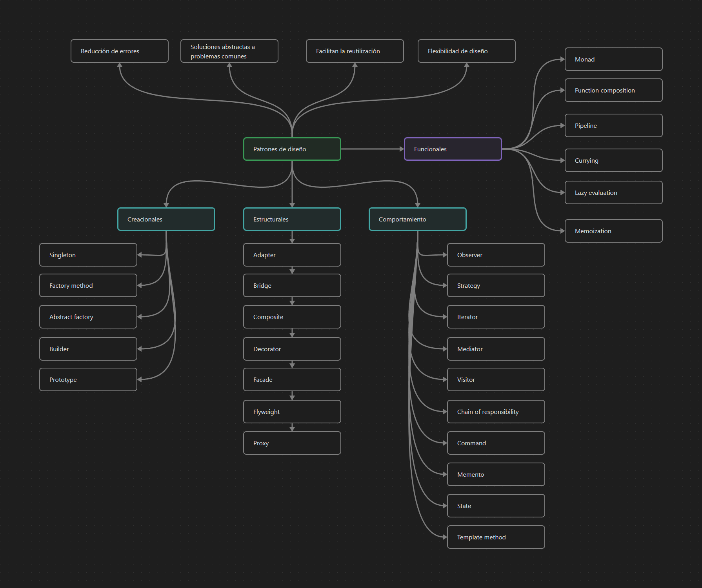702x588 pixels.
Task: Select the Command node
Action: pos(496,443)
